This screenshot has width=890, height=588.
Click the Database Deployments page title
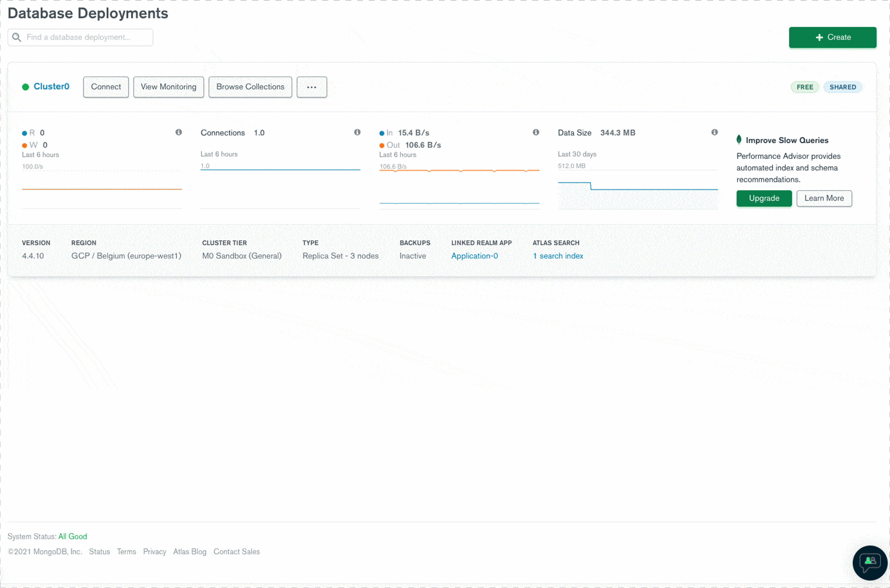coord(88,13)
